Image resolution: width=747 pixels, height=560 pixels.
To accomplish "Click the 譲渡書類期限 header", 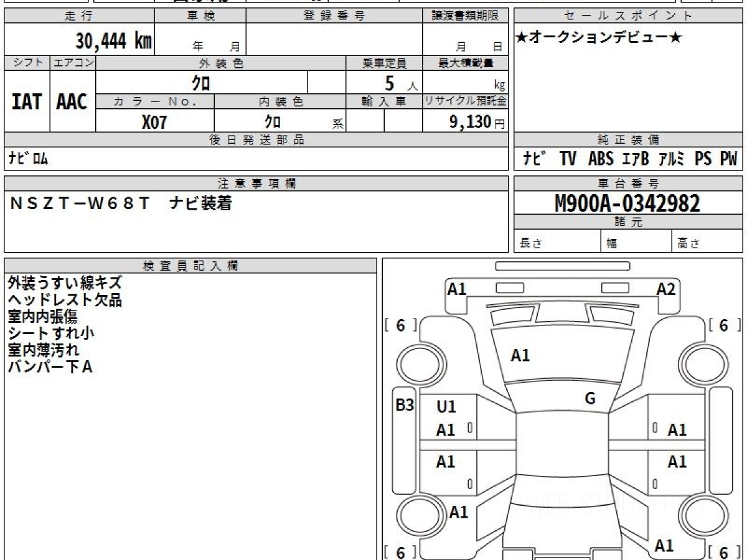I will coord(465,16).
